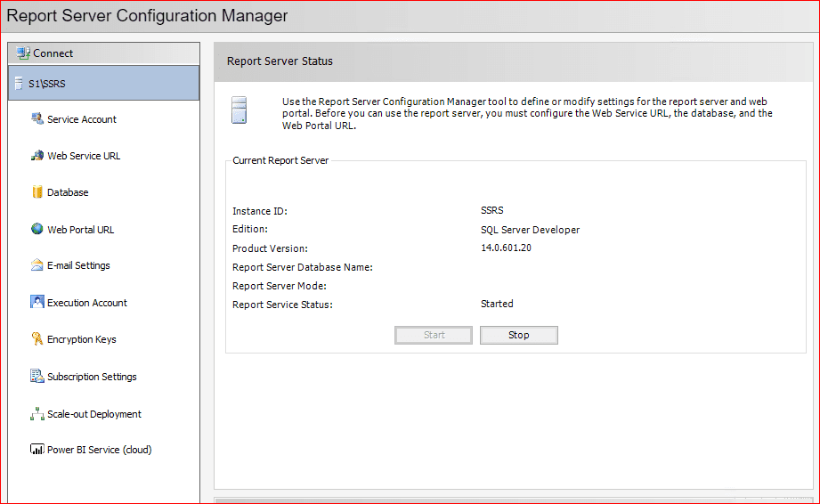Click the Scale-out Deployment network icon

click(x=37, y=414)
